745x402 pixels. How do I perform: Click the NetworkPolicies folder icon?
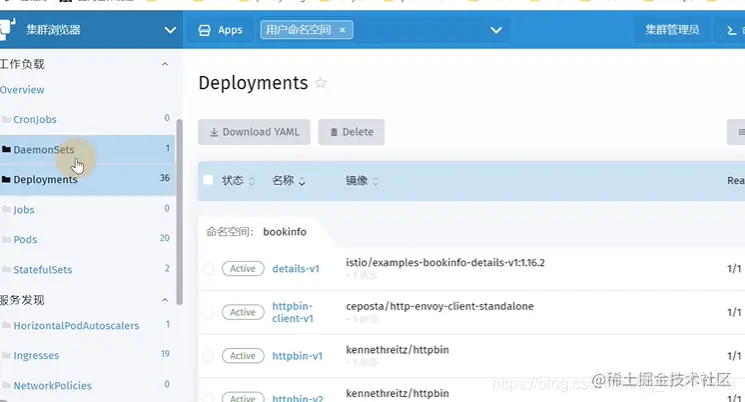(x=6, y=385)
